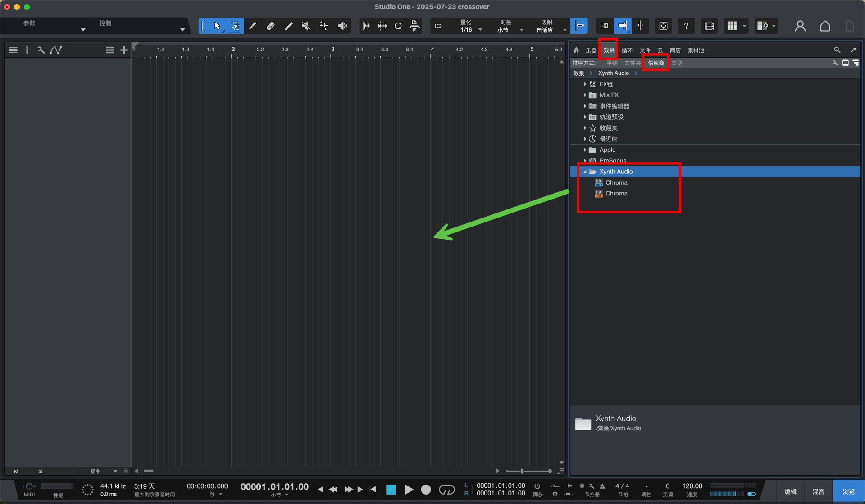
Task: Toggle the Snap to grid button
Action: [579, 26]
